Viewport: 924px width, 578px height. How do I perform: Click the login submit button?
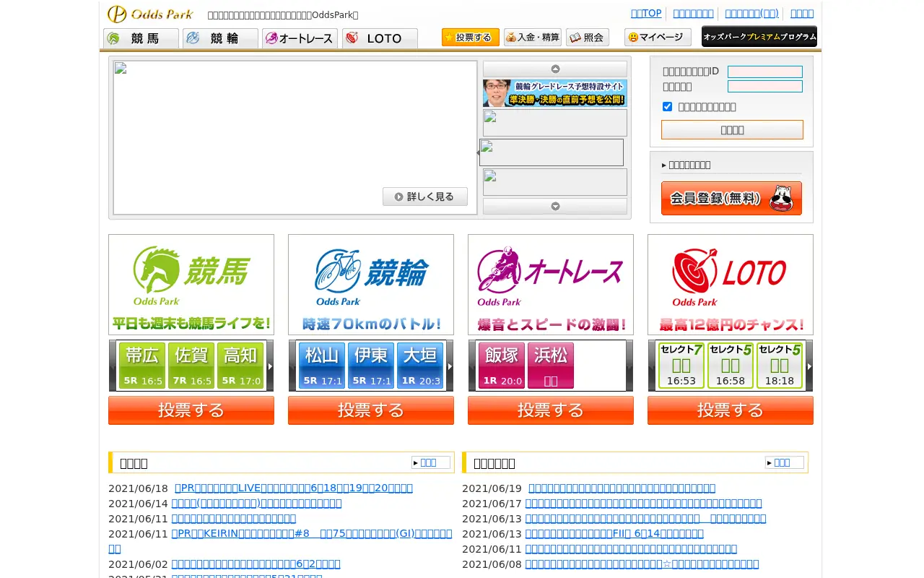pos(732,129)
